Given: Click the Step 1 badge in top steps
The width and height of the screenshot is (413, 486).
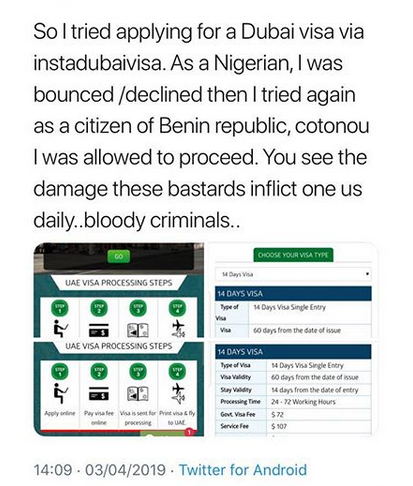Looking at the screenshot, I should point(60,308).
